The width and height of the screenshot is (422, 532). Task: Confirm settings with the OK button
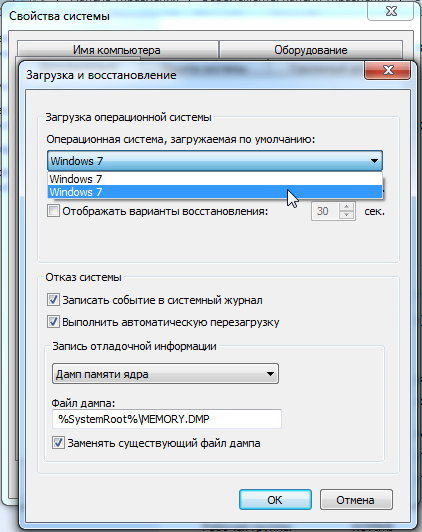(275, 500)
